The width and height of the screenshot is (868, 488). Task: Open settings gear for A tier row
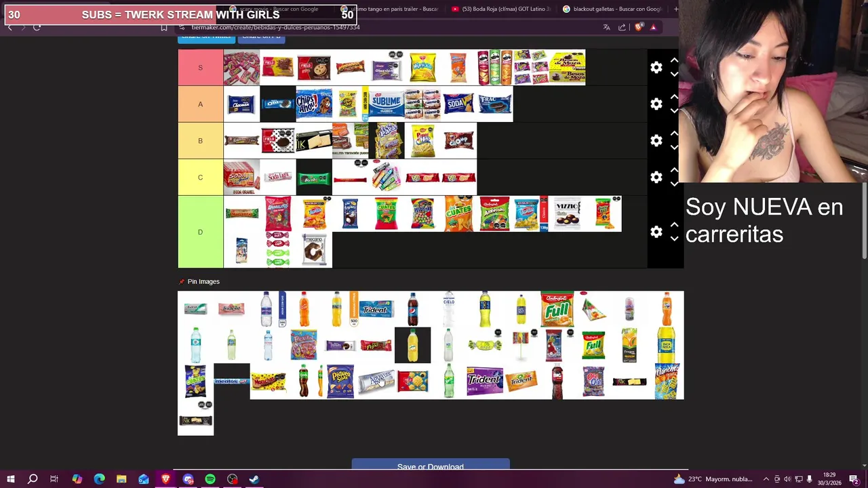656,104
